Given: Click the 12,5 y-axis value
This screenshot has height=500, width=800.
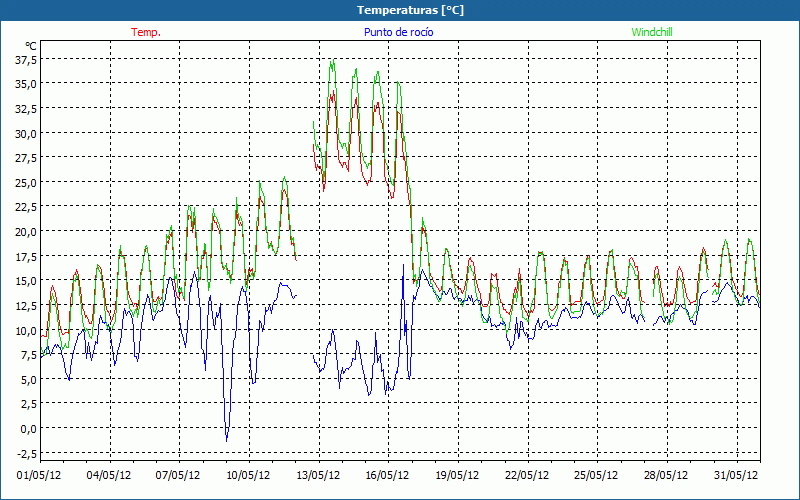Looking at the screenshot, I should pyautogui.click(x=27, y=306).
